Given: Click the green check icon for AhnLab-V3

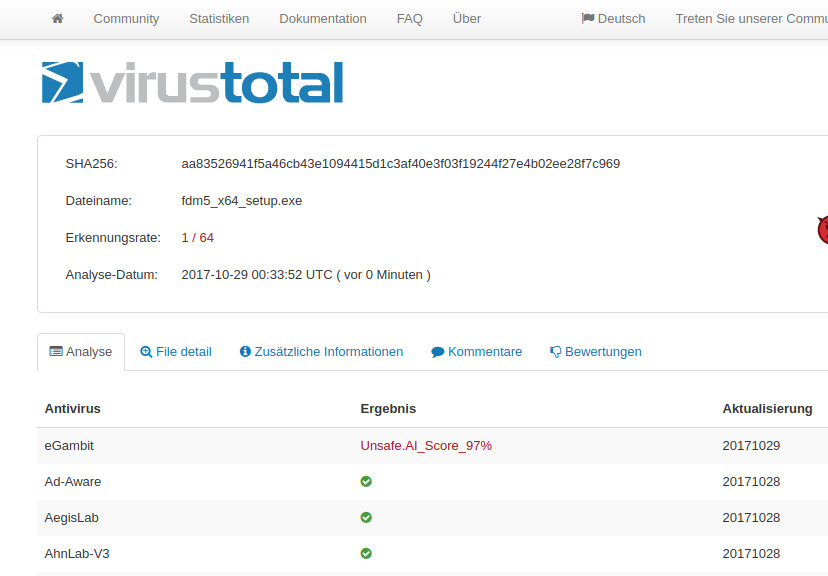Looking at the screenshot, I should (x=366, y=553).
